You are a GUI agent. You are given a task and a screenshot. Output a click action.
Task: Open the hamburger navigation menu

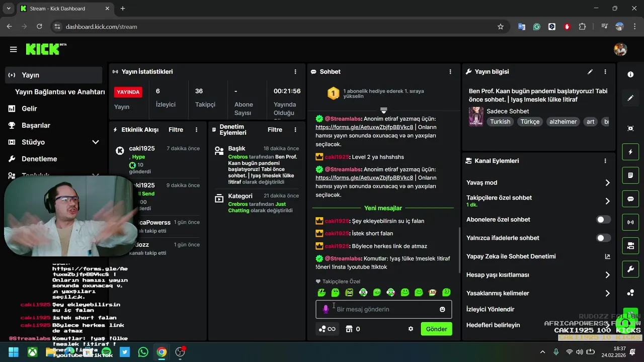(x=14, y=49)
